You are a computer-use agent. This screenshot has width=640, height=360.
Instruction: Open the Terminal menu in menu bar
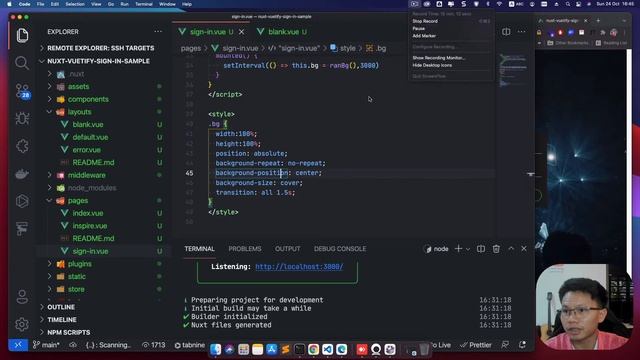144,4
